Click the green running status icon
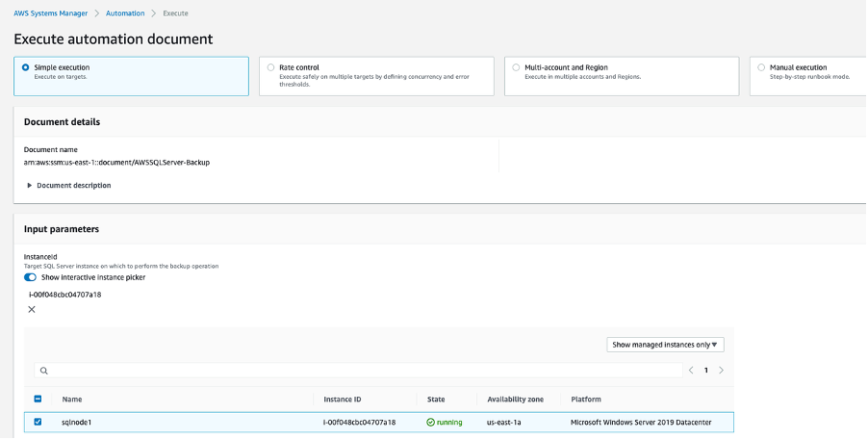Screen dimensions: 868x439 [431, 423]
